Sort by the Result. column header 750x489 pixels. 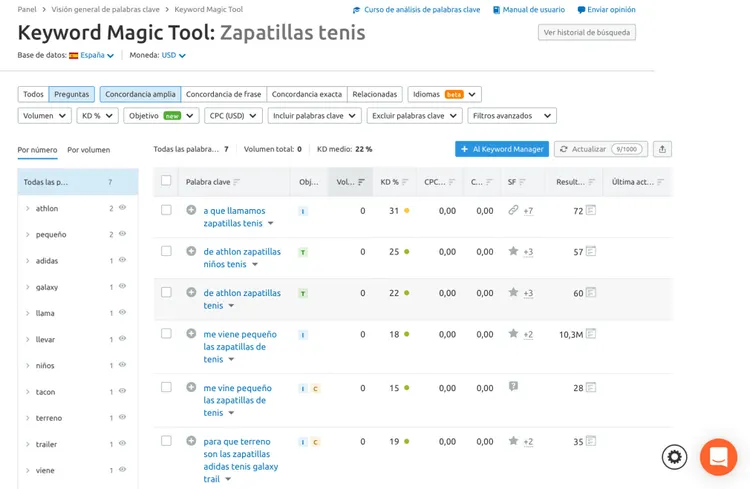pos(575,182)
